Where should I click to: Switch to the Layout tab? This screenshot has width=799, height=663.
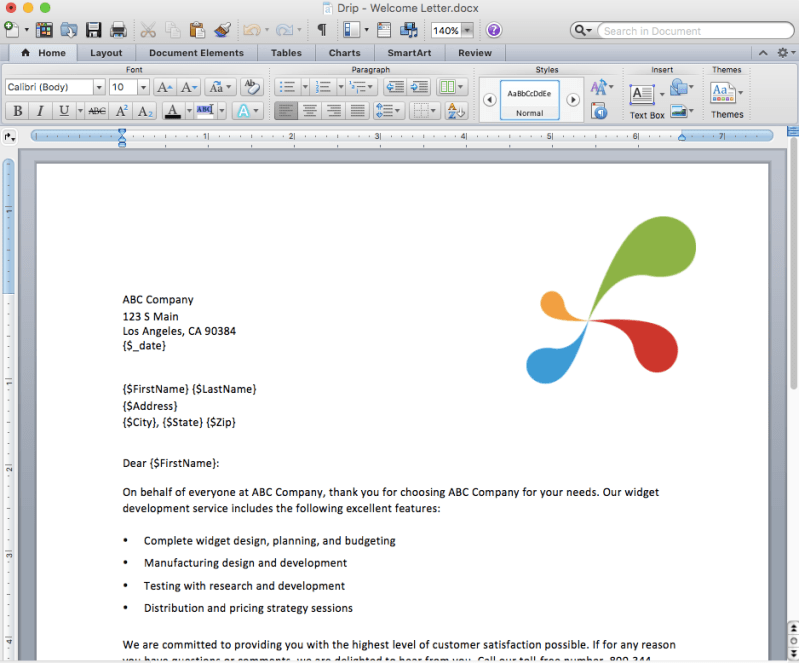pos(106,53)
